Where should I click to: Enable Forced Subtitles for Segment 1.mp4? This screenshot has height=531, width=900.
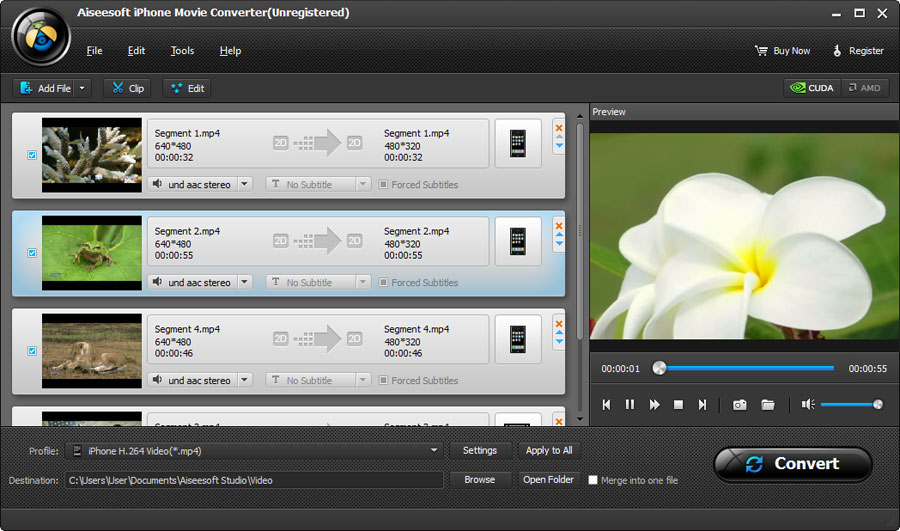point(383,184)
